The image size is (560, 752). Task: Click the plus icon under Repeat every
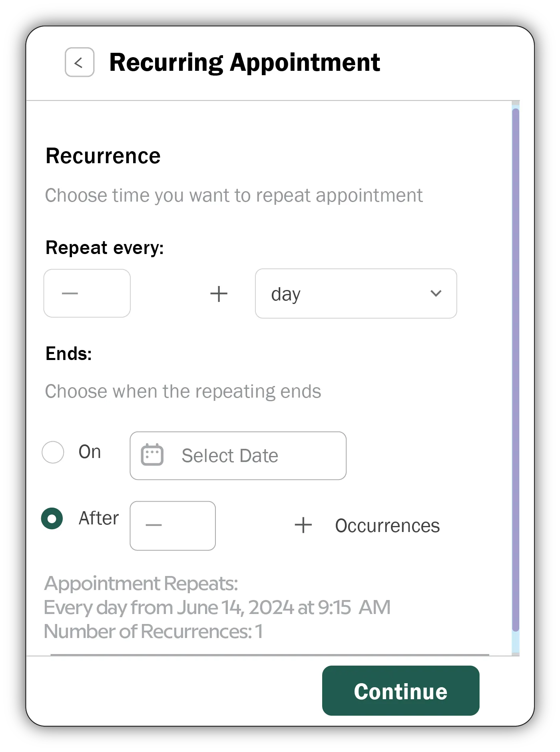[219, 293]
